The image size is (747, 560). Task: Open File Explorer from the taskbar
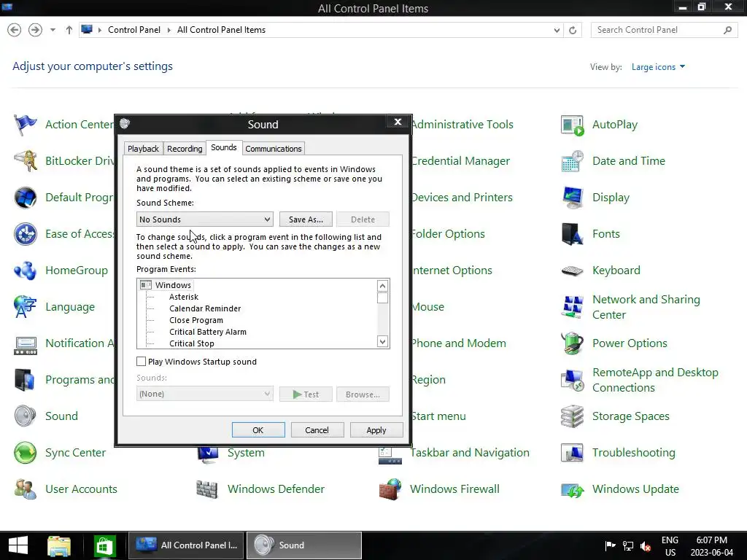pyautogui.click(x=59, y=545)
